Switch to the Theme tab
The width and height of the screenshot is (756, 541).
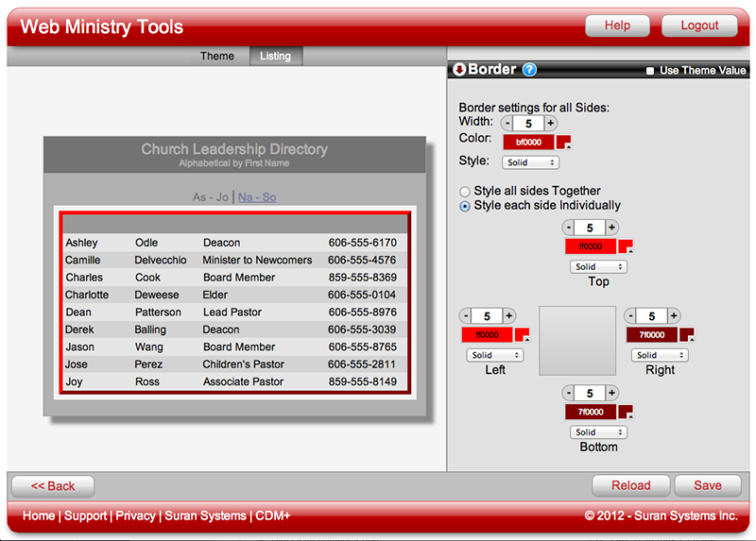216,56
